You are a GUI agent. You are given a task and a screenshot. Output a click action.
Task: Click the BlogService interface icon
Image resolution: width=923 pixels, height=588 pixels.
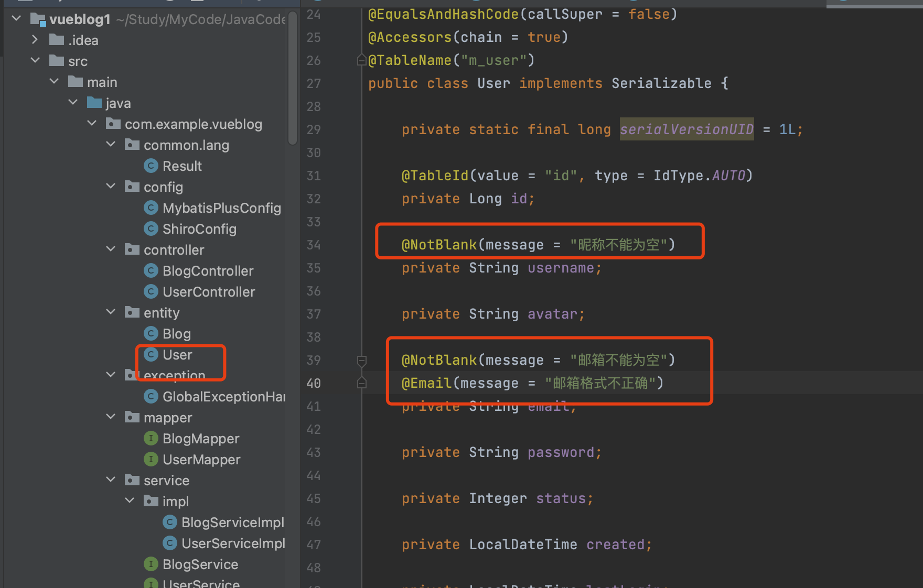click(x=151, y=564)
